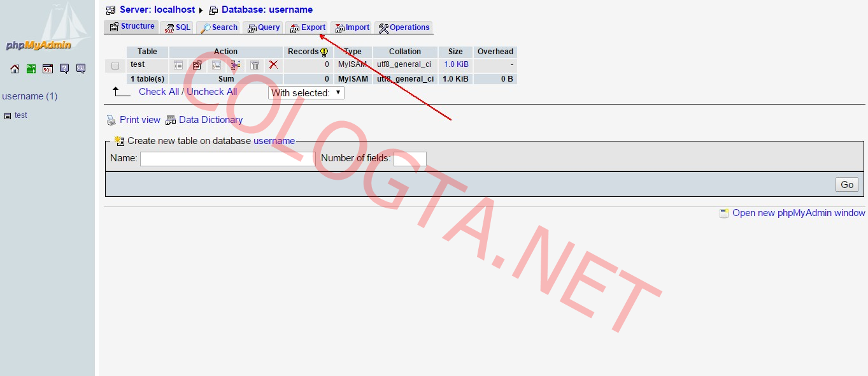This screenshot has height=376, width=868.
Task: Open the With selected dropdown
Action: click(306, 93)
